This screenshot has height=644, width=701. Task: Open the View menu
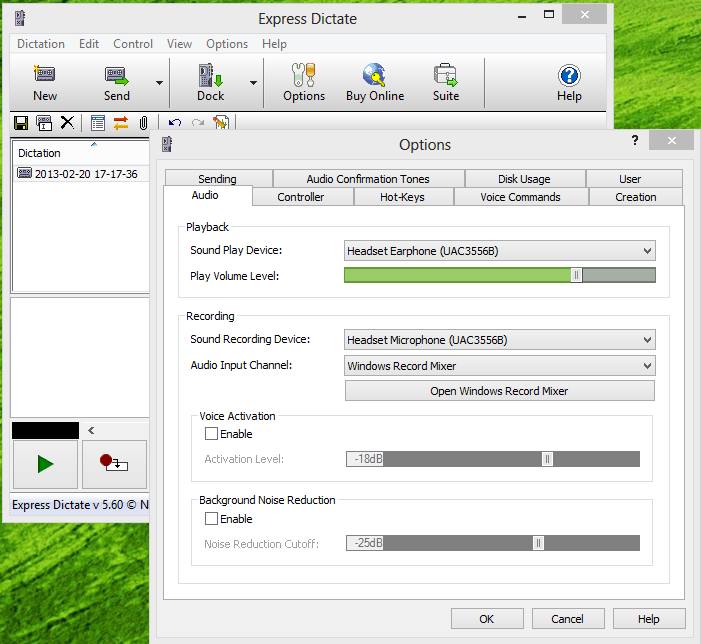click(x=179, y=44)
